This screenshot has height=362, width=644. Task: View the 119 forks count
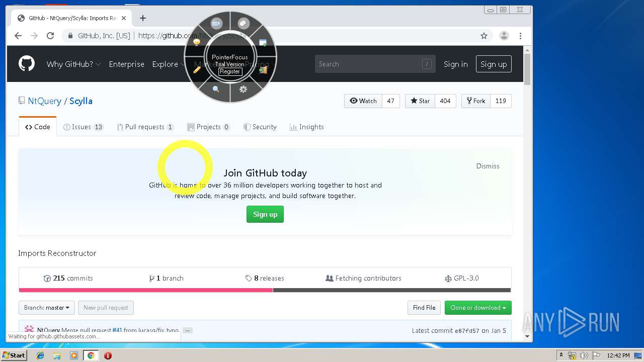coord(501,101)
